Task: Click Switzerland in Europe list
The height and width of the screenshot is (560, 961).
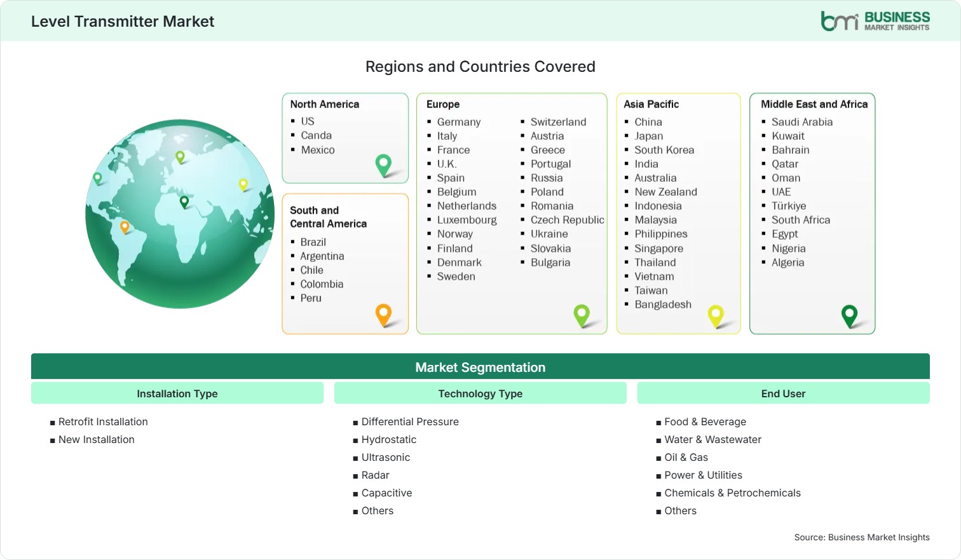Action: coord(559,122)
